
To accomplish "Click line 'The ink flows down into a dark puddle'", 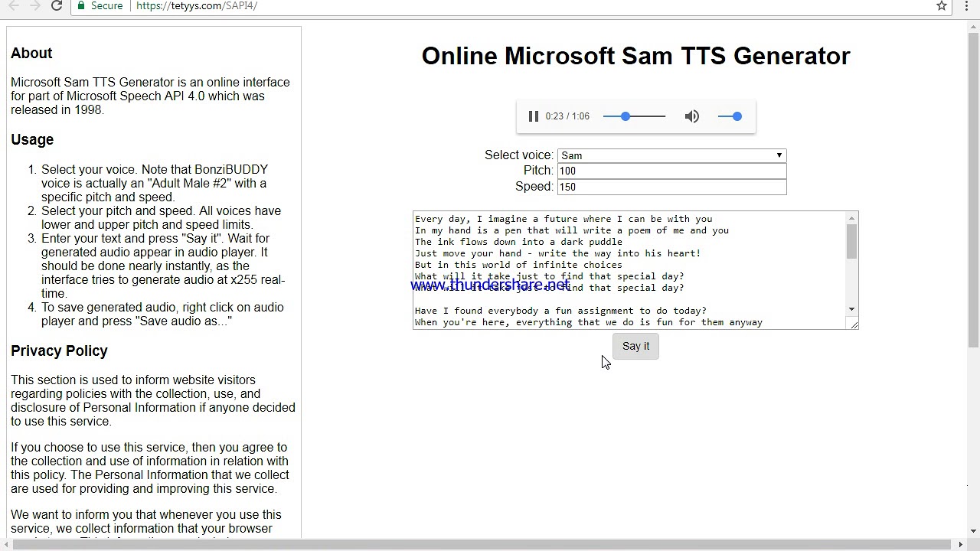I will [x=518, y=242].
